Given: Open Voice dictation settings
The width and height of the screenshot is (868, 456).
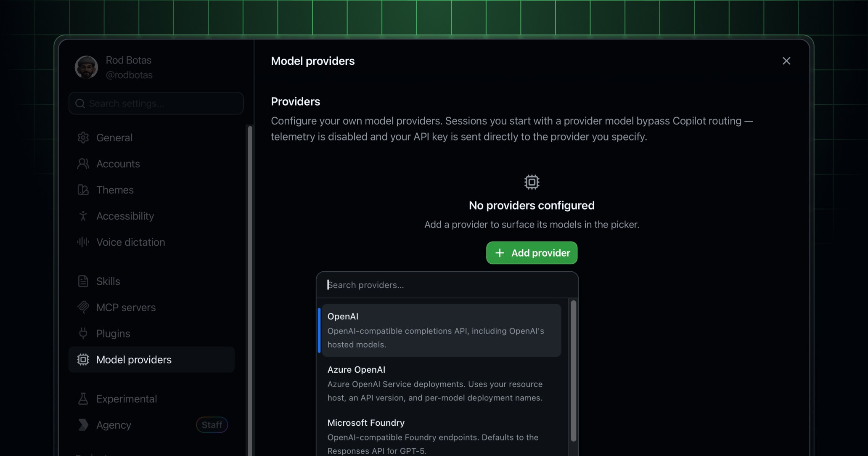Looking at the screenshot, I should tap(151, 242).
